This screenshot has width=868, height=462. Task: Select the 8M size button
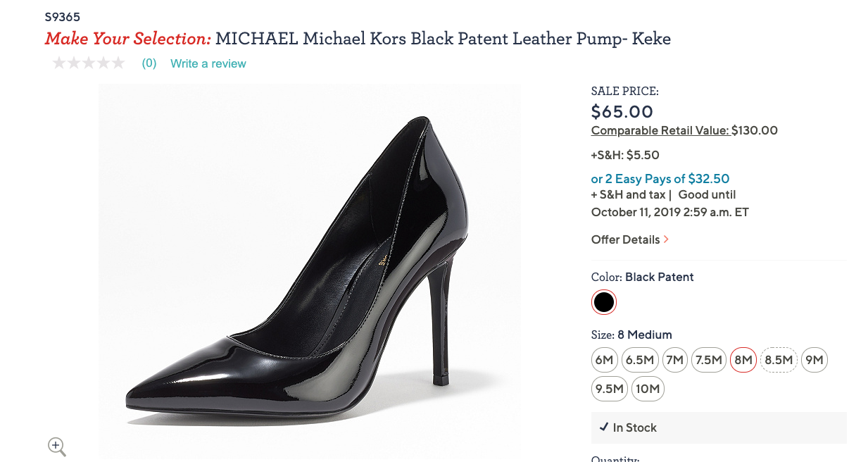[x=743, y=360]
